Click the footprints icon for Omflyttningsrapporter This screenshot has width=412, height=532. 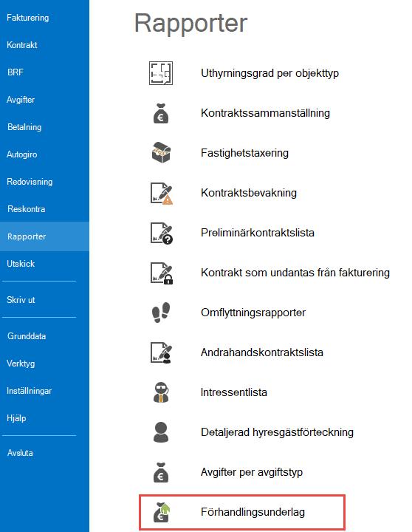click(161, 313)
